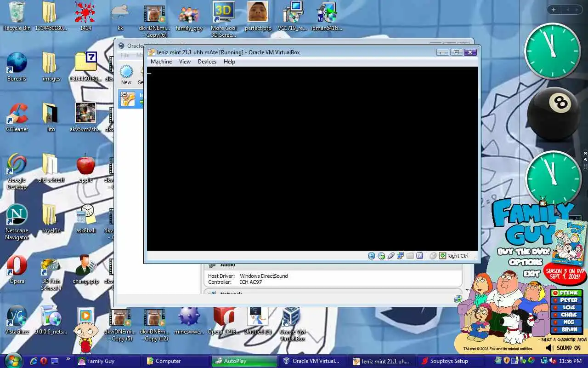
Task: Click the black VM guest display
Action: click(312, 159)
